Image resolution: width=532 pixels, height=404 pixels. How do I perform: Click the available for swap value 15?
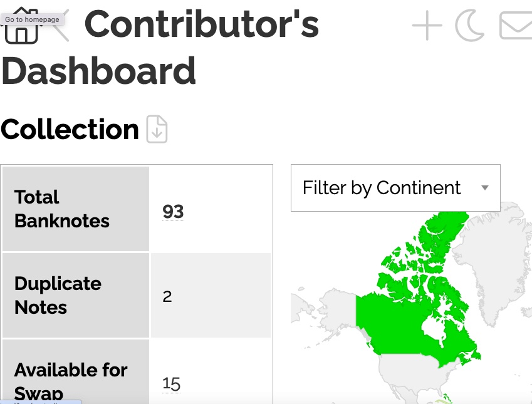(171, 383)
